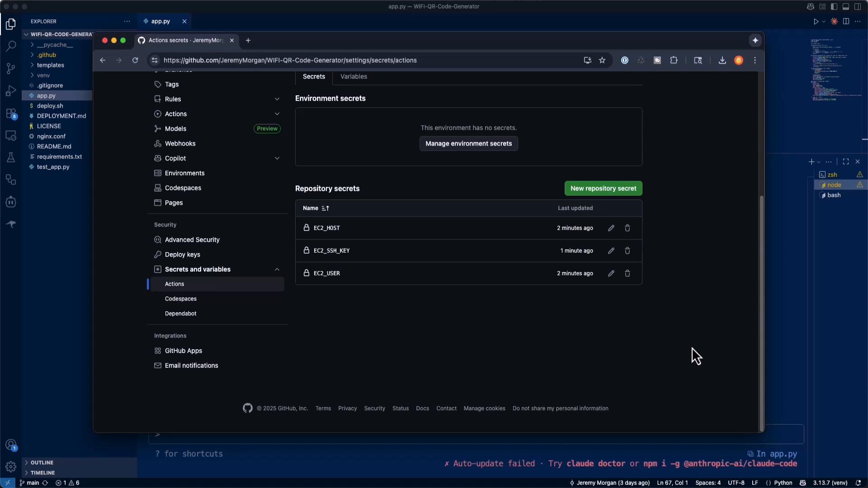Screen dimensions: 868x488
Task: Open VS Code Accounts icon
Action: pyautogui.click(x=11, y=445)
